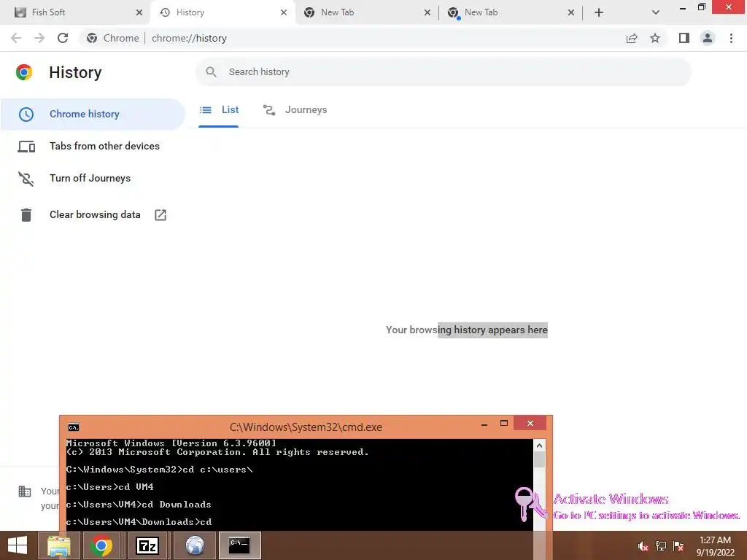This screenshot has height=560, width=747.
Task: Open Chrome three-dot menu
Action: (731, 38)
